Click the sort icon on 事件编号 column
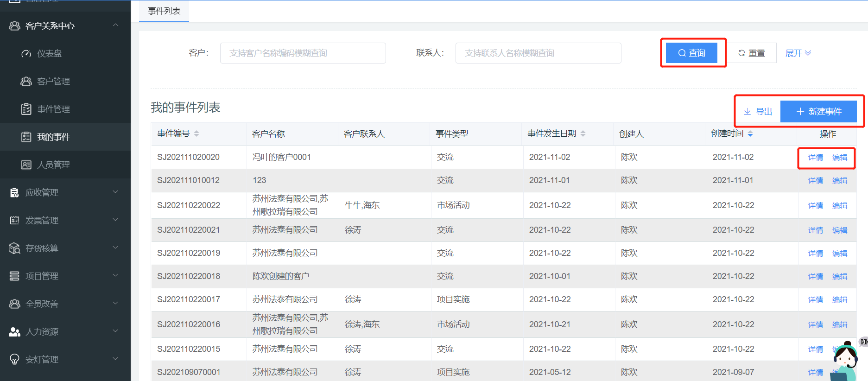The image size is (868, 381). 196,133
